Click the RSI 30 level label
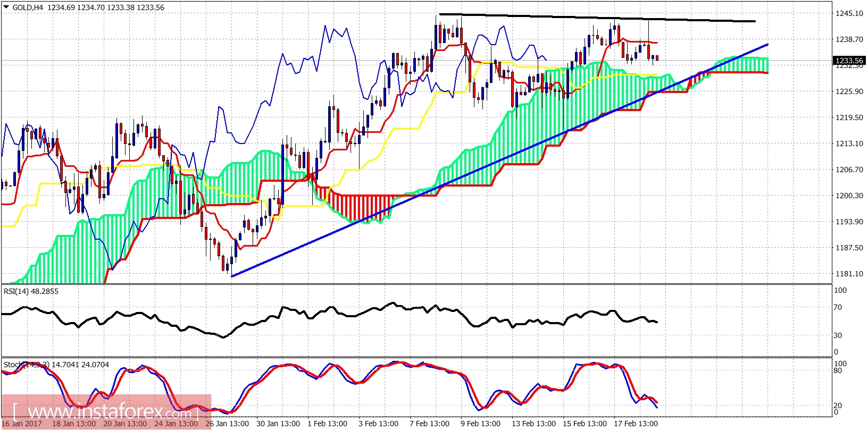This screenshot has width=868, height=431. pos(838,335)
